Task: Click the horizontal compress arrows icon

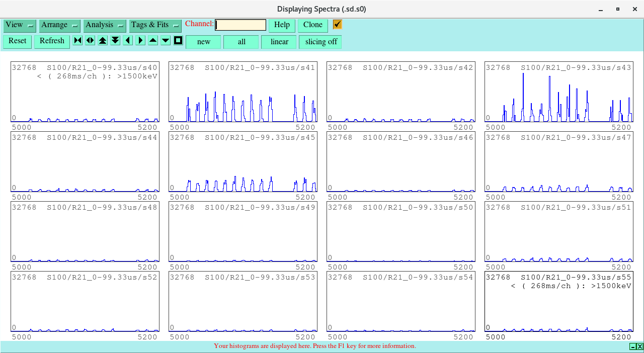Action: pos(77,41)
